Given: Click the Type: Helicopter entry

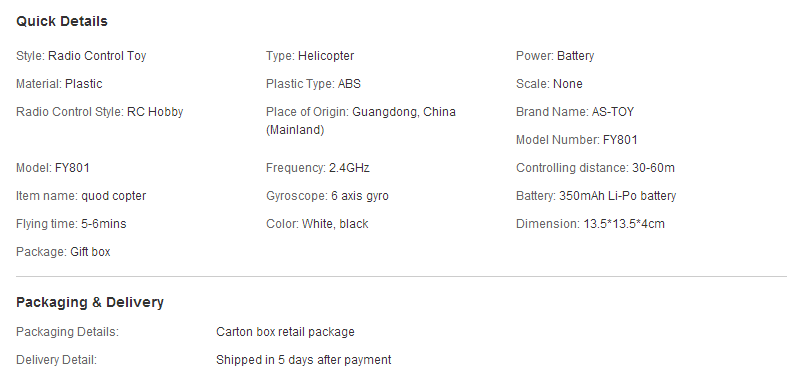Looking at the screenshot, I should pos(310,56).
